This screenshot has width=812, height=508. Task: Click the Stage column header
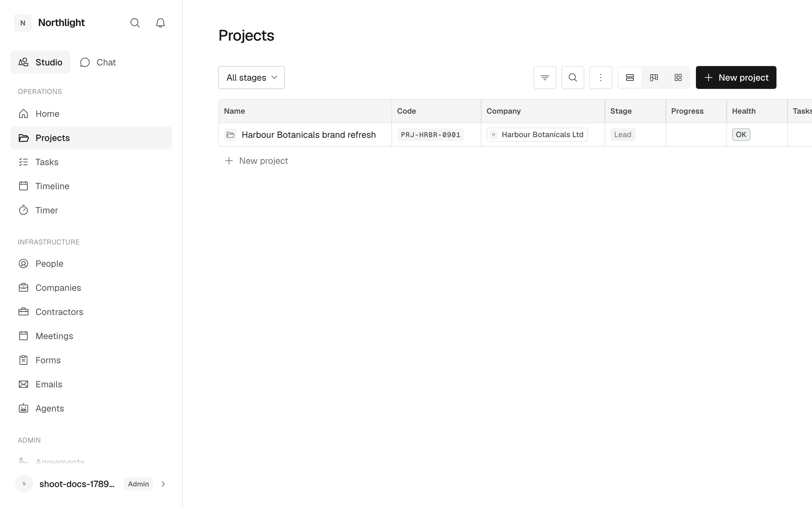coord(635,111)
